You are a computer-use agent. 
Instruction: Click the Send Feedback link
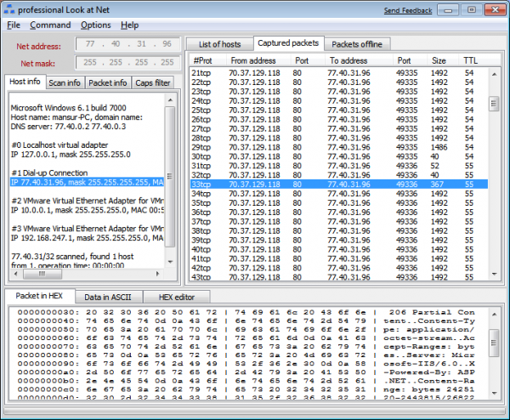tap(407, 10)
